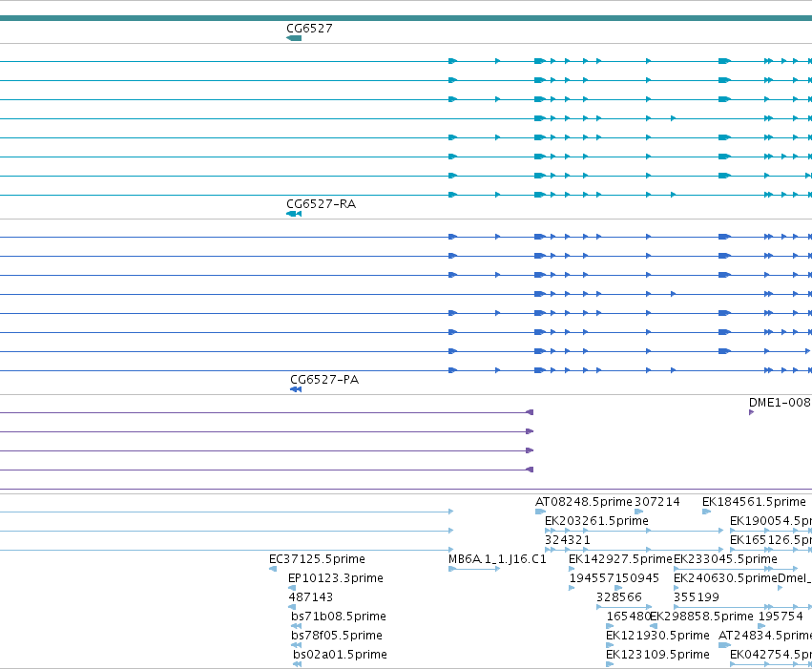Click the EK190054.5prime label
The image size is (812, 669).
coord(771,521)
